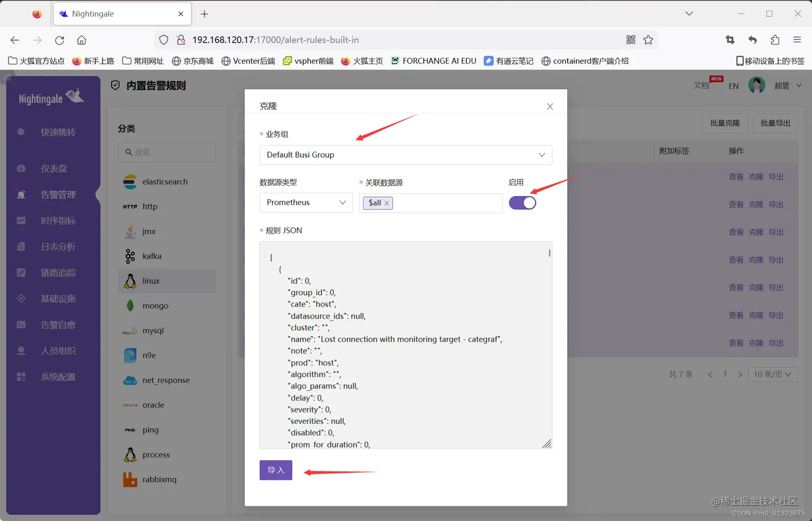The width and height of the screenshot is (812, 521).
Task: Open the Time Series Metrics sidebar menu
Action: pos(53,221)
